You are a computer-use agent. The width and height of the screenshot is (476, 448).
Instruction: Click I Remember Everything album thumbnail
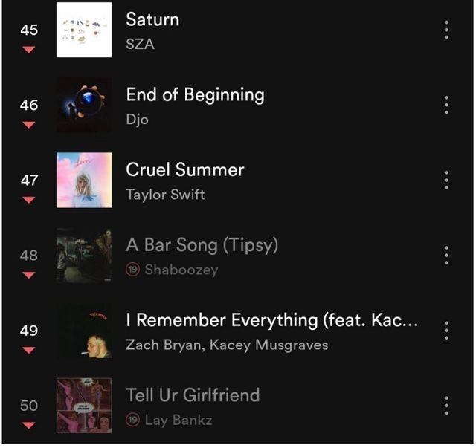point(84,330)
